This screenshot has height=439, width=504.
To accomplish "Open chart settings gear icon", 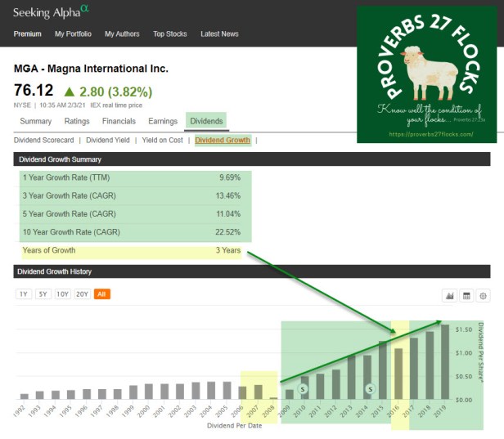I will pyautogui.click(x=484, y=295).
